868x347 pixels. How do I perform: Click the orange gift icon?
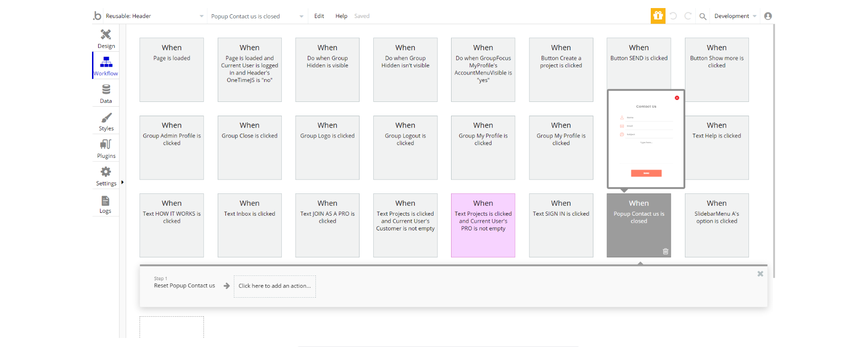click(658, 16)
